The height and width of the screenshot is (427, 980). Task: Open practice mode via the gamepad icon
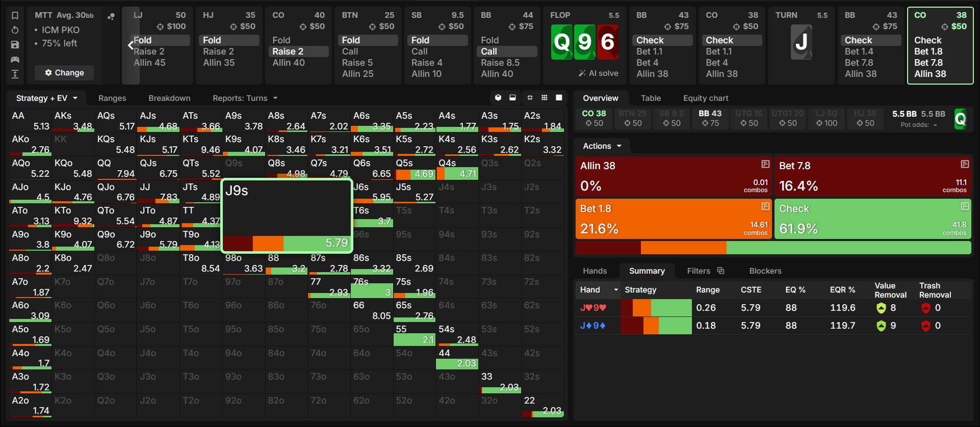pyautogui.click(x=15, y=60)
